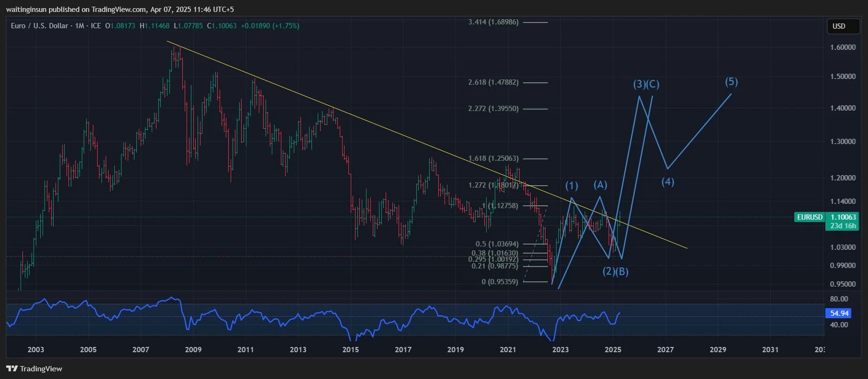Select the (3)(C) wave label
Image resolution: width=868 pixels, height=379 pixels.
point(646,84)
